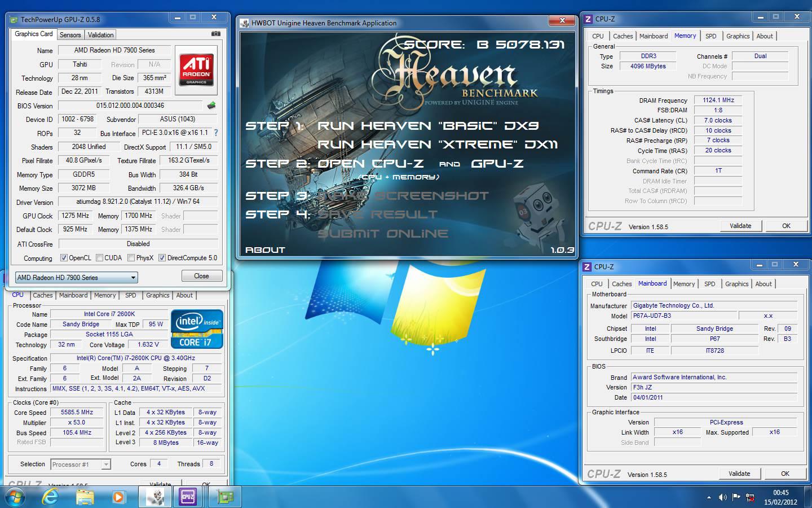
Task: Click the ATI Radeon logo in GPU-Z
Action: [x=196, y=70]
